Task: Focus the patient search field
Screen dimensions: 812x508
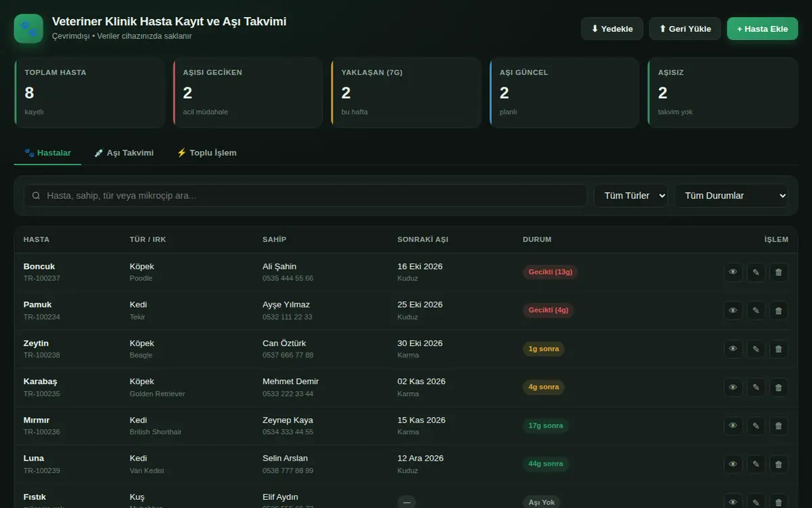Action: (306, 196)
